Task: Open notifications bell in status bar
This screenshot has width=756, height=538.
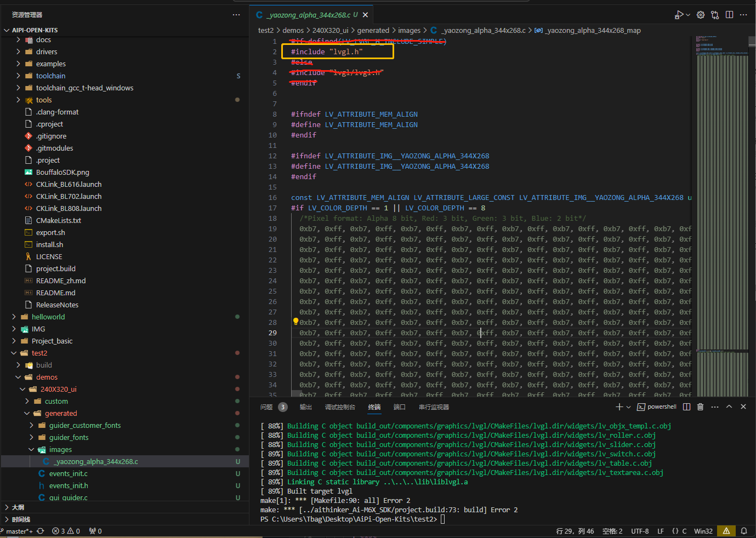Action: (x=744, y=531)
